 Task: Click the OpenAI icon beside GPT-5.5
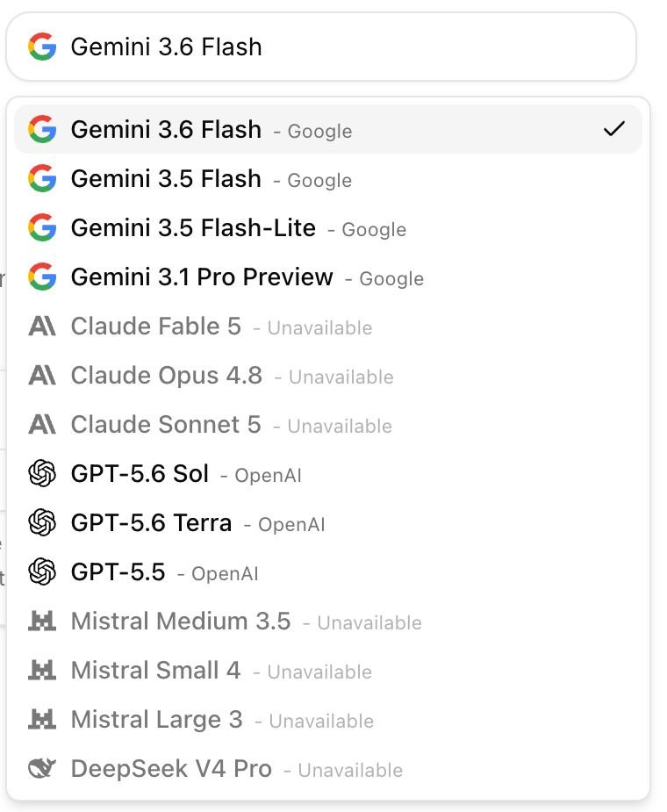42,571
